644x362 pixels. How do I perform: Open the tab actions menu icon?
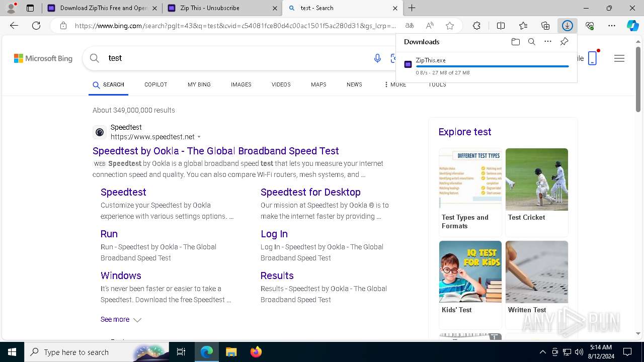pos(30,8)
